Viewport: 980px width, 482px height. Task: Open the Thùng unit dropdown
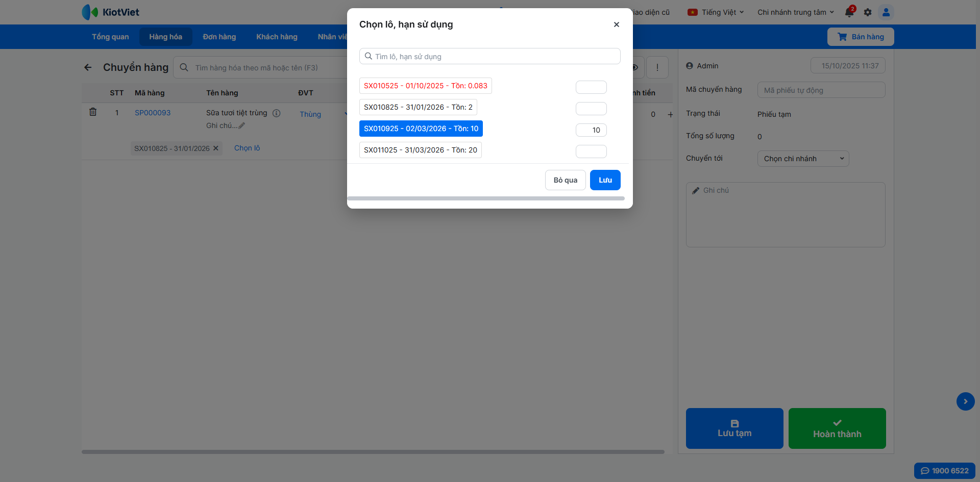(x=323, y=114)
